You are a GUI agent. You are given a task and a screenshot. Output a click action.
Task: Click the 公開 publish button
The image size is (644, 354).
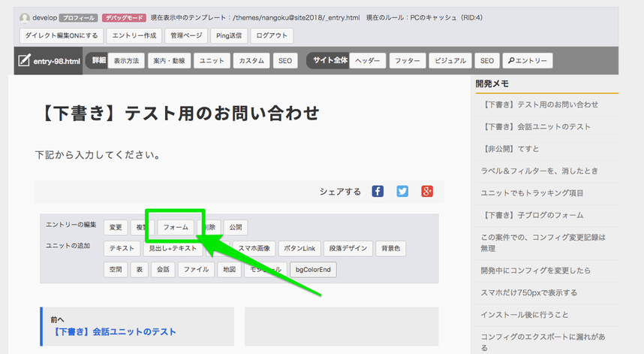[x=236, y=227]
